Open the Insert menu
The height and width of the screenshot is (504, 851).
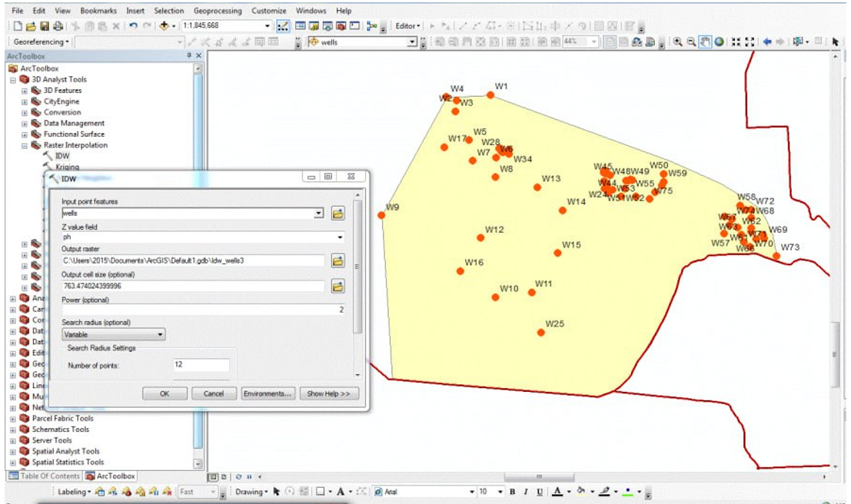click(135, 10)
